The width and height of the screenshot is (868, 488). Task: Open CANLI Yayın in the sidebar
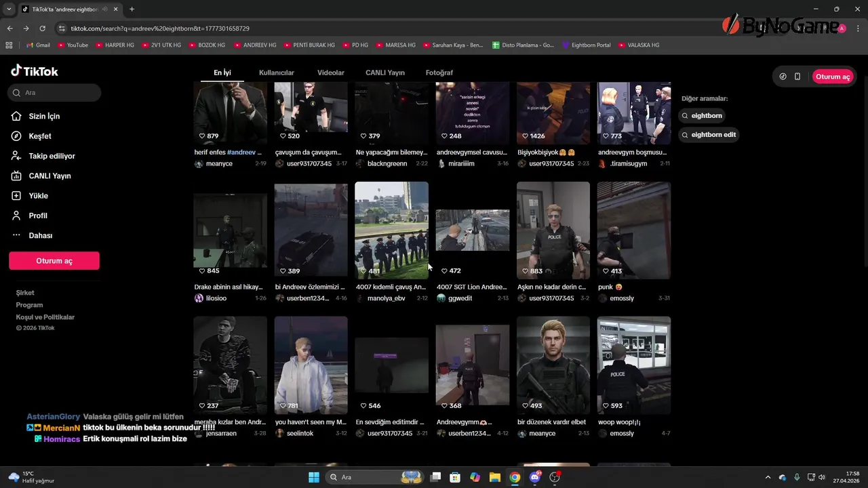[x=50, y=176]
